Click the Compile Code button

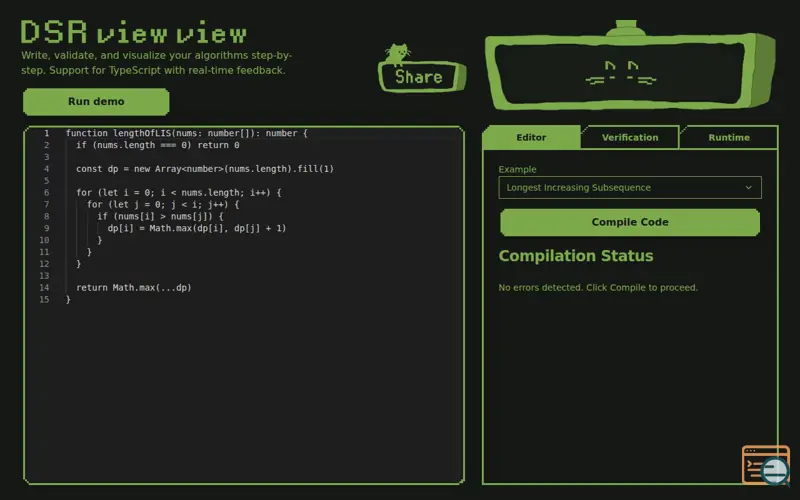(x=630, y=222)
